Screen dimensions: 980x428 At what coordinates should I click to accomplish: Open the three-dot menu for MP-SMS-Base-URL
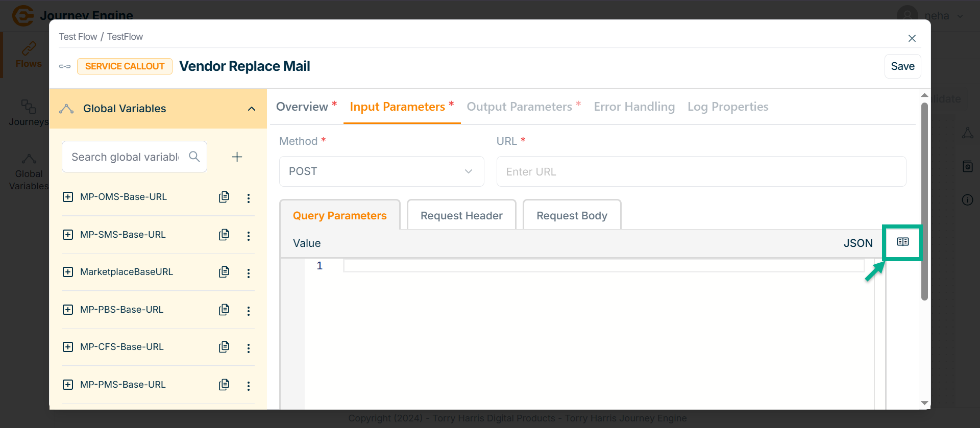(x=249, y=236)
